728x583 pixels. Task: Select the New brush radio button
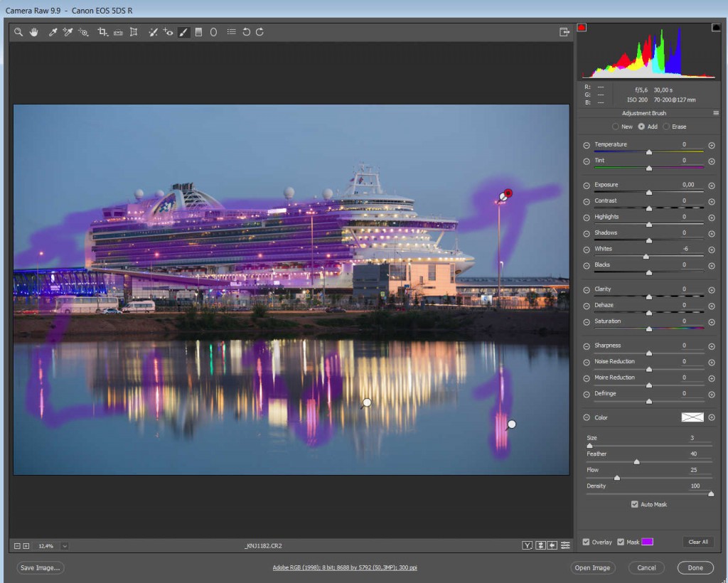click(x=616, y=127)
